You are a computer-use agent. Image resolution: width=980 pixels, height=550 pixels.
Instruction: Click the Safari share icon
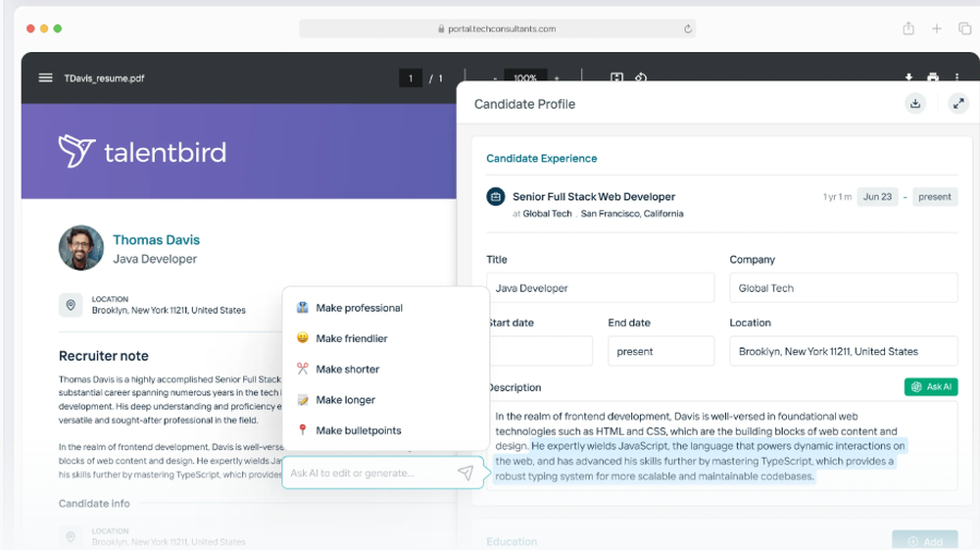[908, 28]
